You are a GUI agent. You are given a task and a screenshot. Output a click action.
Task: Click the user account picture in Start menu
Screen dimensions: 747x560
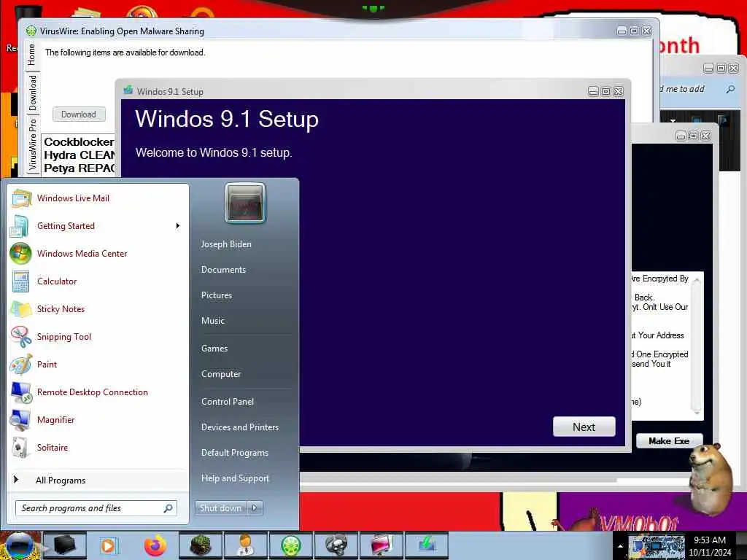(x=245, y=203)
